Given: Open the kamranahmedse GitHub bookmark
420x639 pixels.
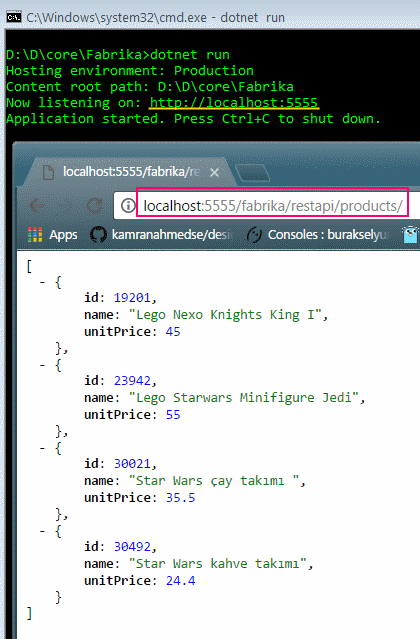Looking at the screenshot, I should [161, 235].
